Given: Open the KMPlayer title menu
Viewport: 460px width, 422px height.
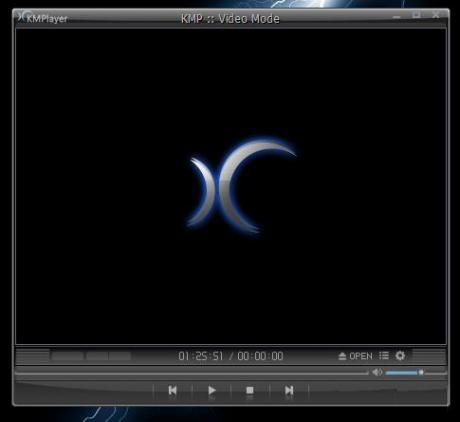Looking at the screenshot, I should point(47,19).
